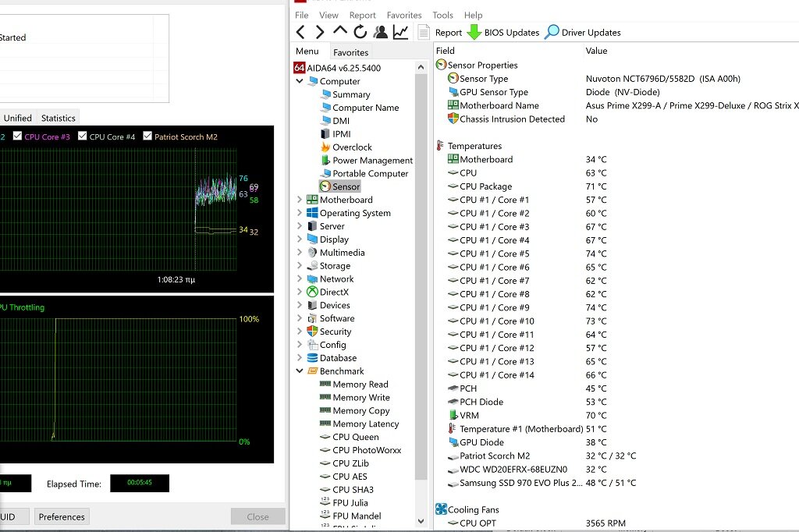Switch to the Statistics tab
This screenshot has width=799, height=532.
click(58, 118)
